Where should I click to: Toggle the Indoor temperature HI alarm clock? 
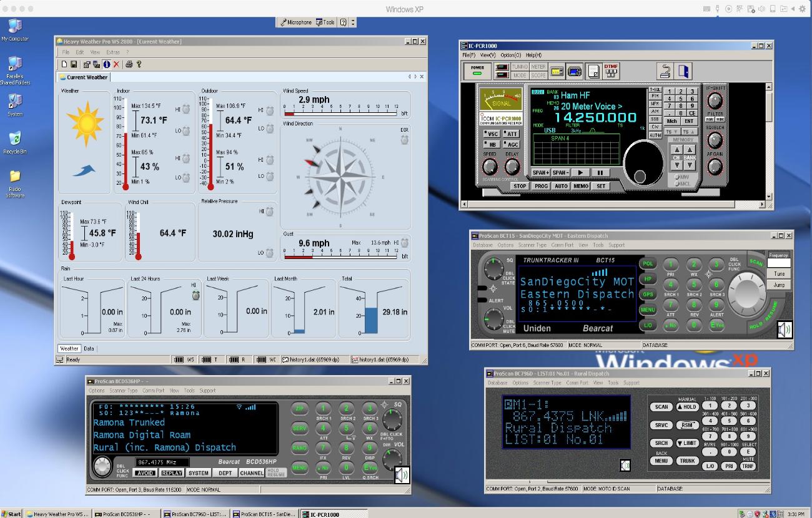pyautogui.click(x=186, y=110)
